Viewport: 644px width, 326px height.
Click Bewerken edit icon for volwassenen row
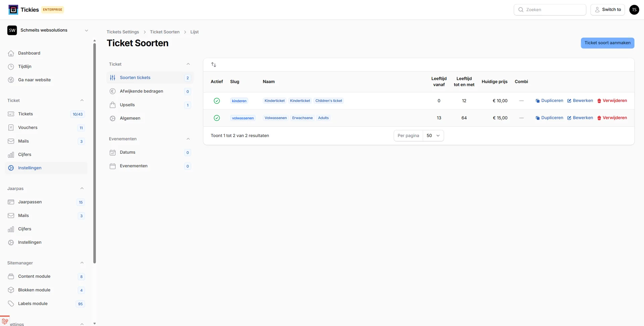(569, 118)
